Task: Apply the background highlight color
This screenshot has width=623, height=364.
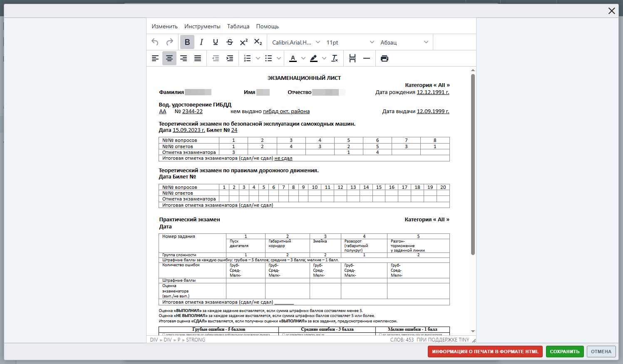Action: click(x=314, y=58)
